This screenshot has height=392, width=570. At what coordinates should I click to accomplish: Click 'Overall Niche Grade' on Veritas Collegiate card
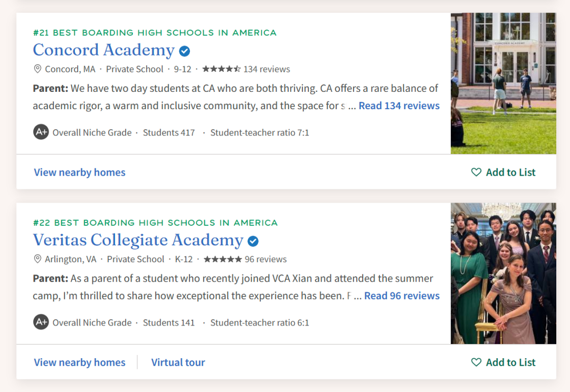coord(92,322)
